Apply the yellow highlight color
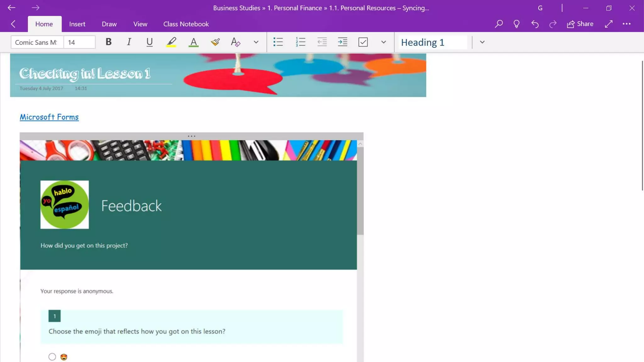The height and width of the screenshot is (362, 644). pos(171,42)
